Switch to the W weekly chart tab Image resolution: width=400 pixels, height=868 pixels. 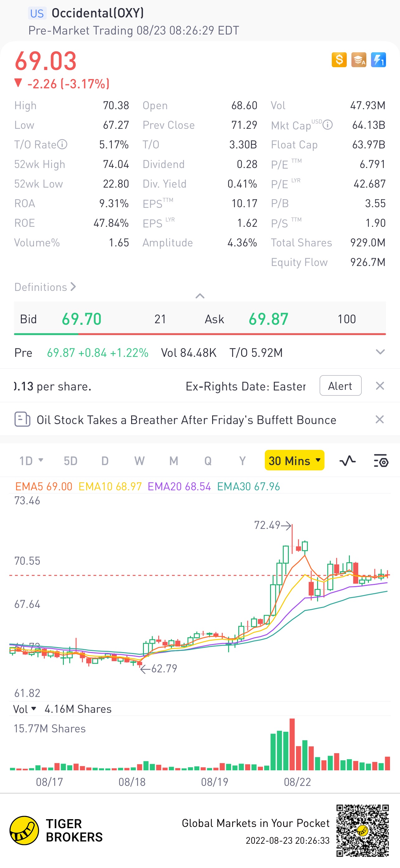click(x=139, y=460)
